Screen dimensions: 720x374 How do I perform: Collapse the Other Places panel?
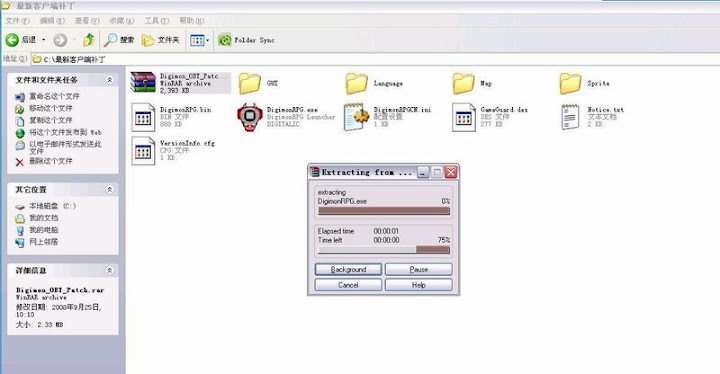point(110,189)
